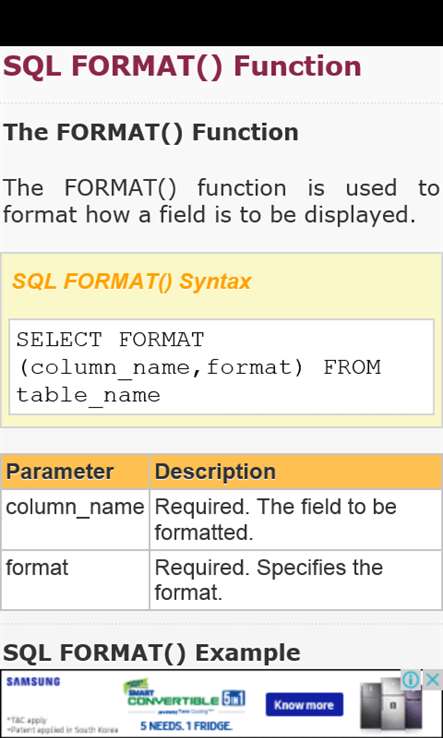Click the SQL FORMAT() Syntax heading
The width and height of the screenshot is (443, 738).
(x=132, y=281)
